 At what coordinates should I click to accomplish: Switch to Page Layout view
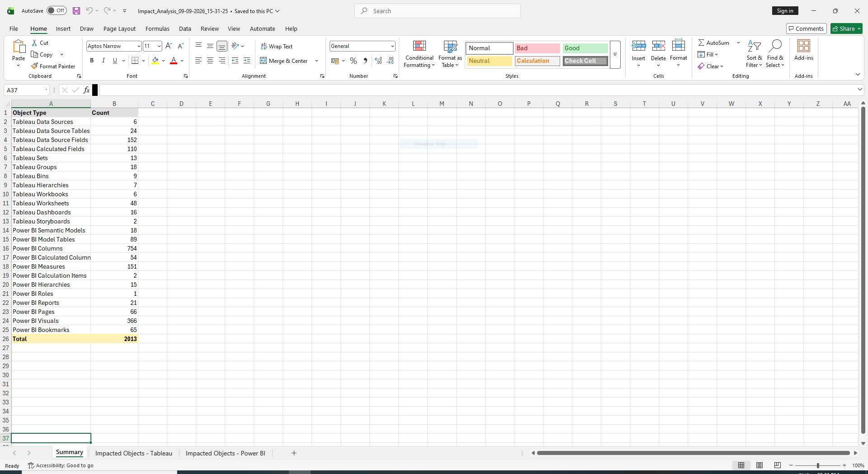(x=759, y=465)
